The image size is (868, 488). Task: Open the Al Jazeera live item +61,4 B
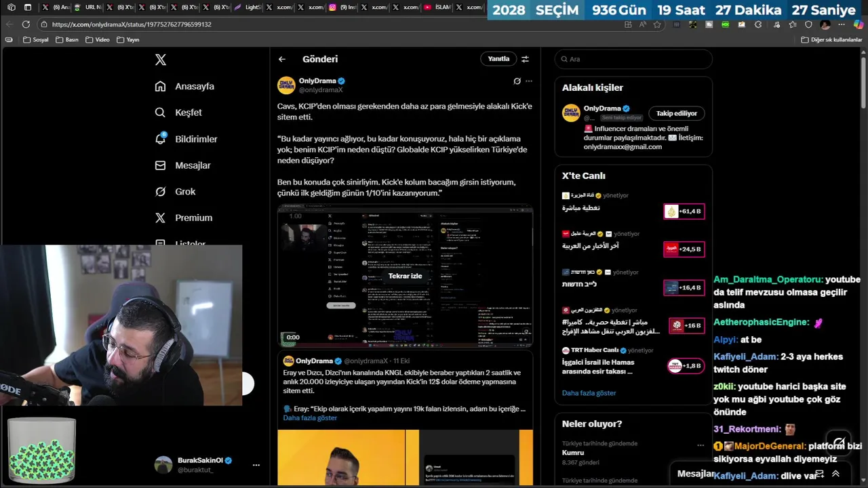pos(684,211)
